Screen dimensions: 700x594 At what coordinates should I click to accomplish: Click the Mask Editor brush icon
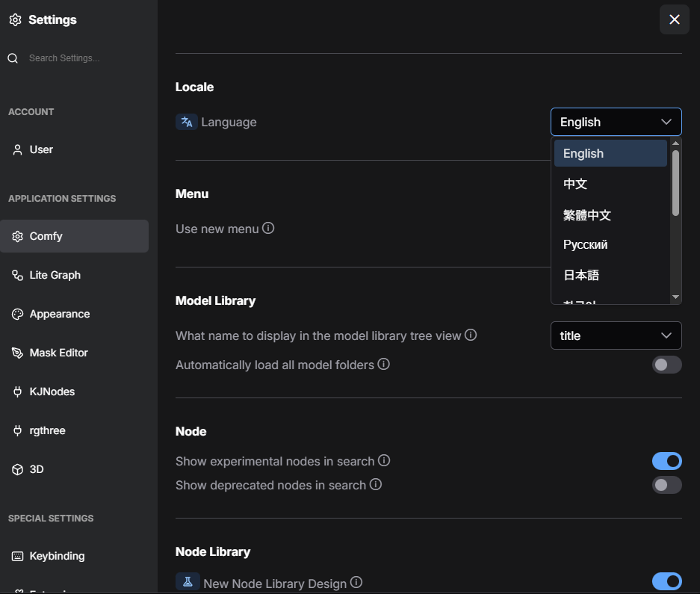point(17,353)
